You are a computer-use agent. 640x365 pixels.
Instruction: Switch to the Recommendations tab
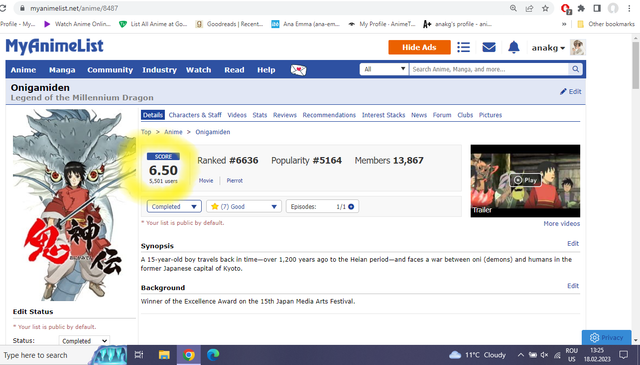tap(329, 115)
